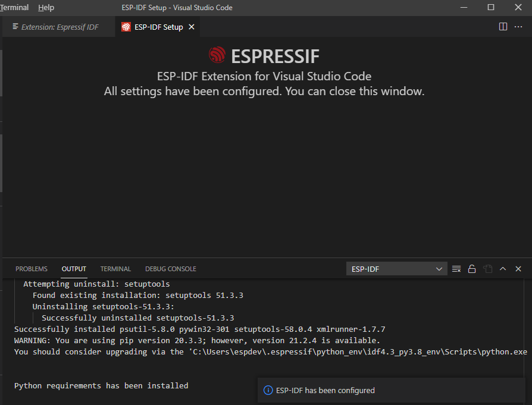This screenshot has width=532, height=405.
Task: Open the DEBUG CONSOLE tab
Action: [x=170, y=268]
